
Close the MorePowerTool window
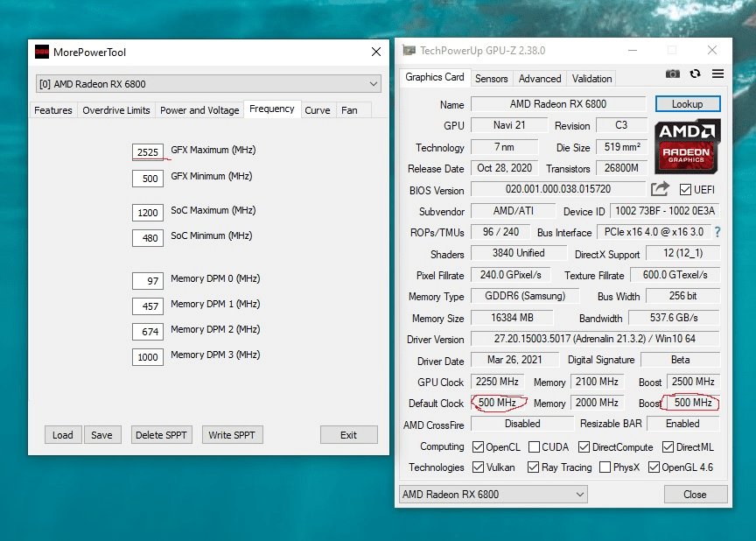(x=376, y=52)
